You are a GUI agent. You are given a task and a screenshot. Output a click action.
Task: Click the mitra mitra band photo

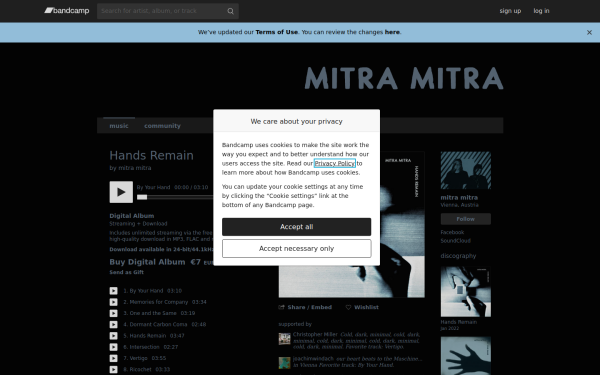[x=466, y=170]
